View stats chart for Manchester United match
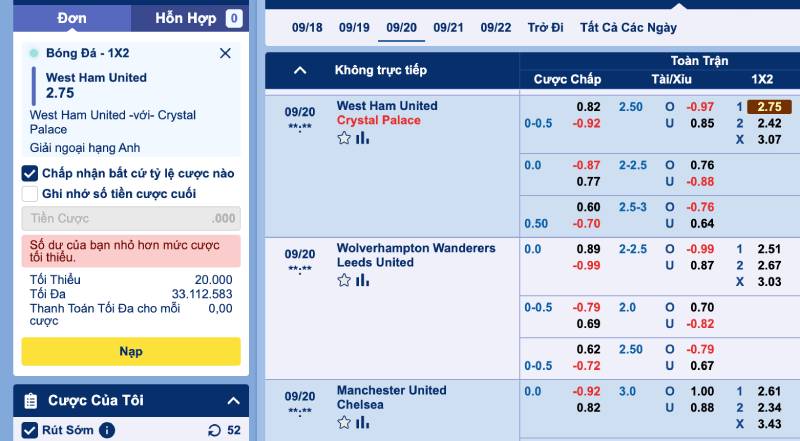The width and height of the screenshot is (800, 441). coord(362,422)
